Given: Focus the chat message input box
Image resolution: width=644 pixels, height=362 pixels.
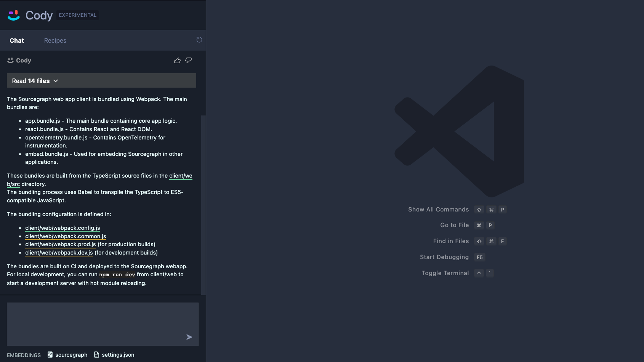Looking at the screenshot, I should [103, 324].
